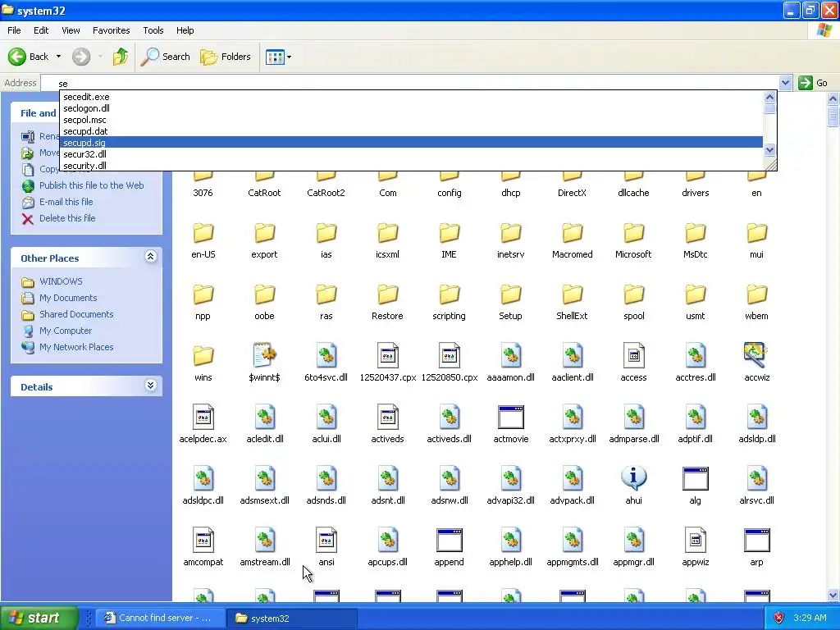
Task: Select the accwiz program icon
Action: point(756,355)
